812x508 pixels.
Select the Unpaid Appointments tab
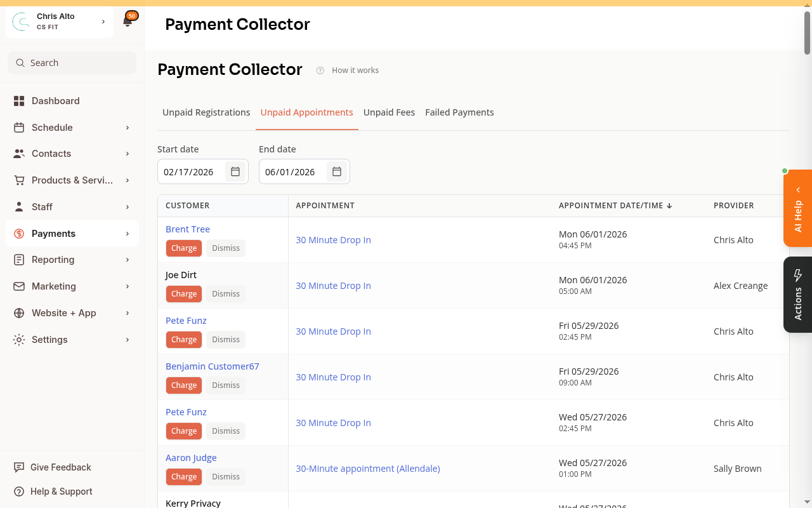pos(307,112)
